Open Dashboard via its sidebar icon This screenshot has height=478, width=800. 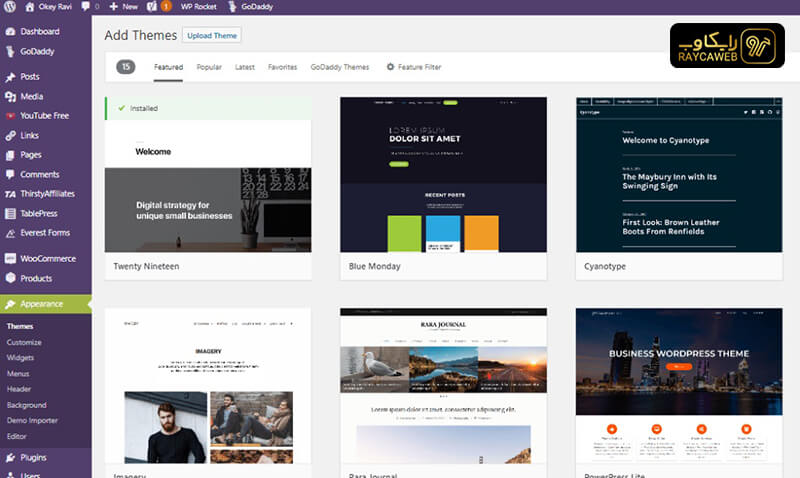click(10, 32)
